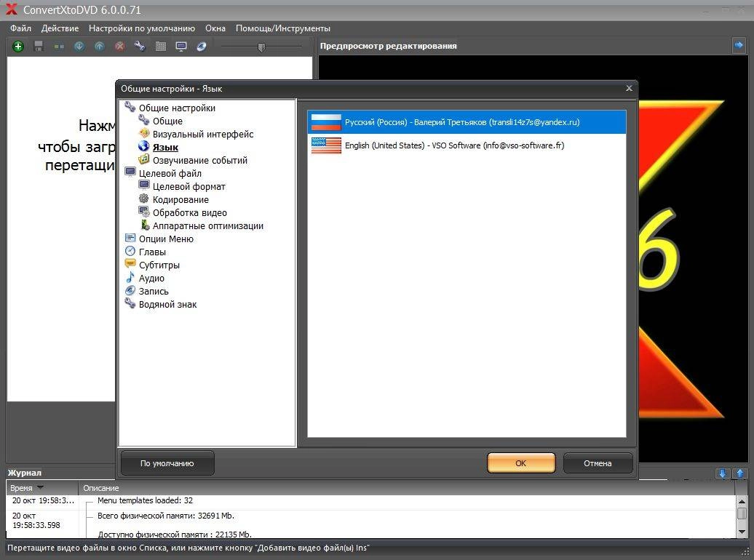Select the Общие sub-item in the tree

pos(167,121)
